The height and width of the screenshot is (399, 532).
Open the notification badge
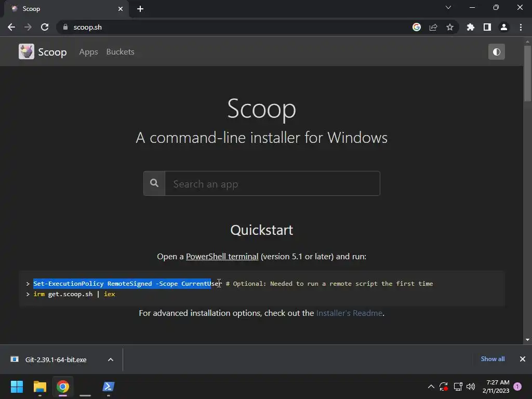point(517,387)
